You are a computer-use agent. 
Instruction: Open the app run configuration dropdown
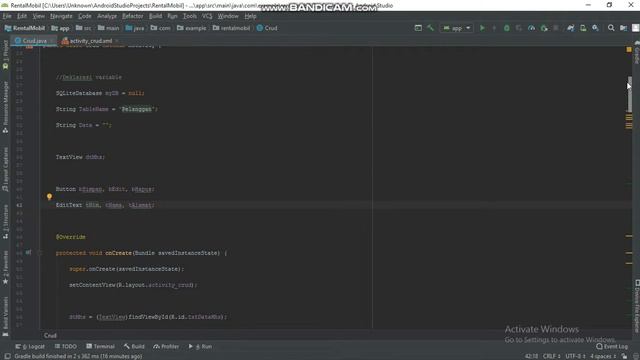456,28
